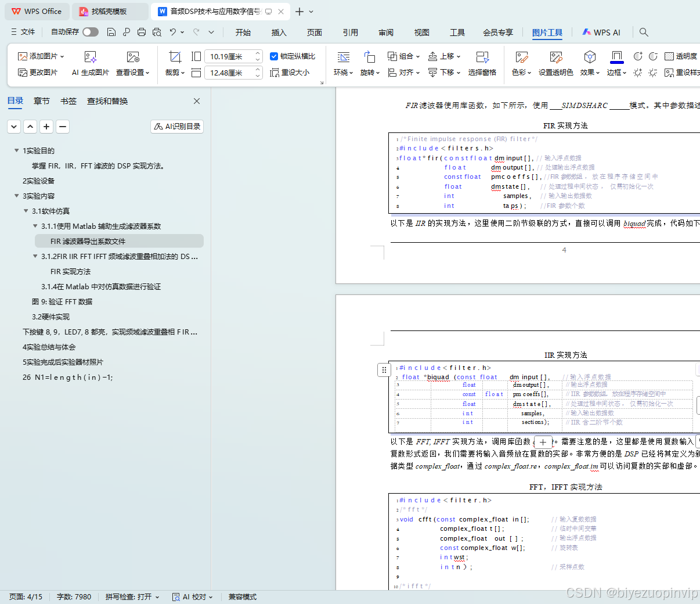Open the 会员专享 tab
Image resolution: width=700 pixels, height=604 pixels.
pos(498,33)
